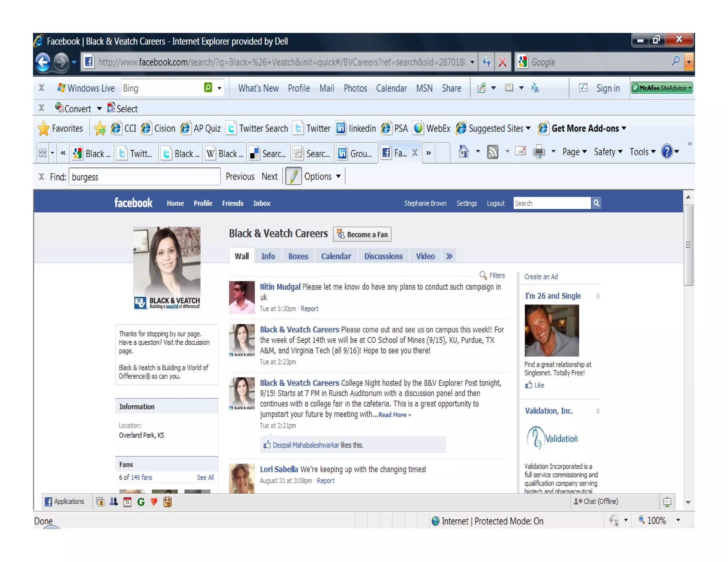Dismiss the 'I'm 26 and Single' ad
This screenshot has width=728, height=562.
(x=598, y=296)
